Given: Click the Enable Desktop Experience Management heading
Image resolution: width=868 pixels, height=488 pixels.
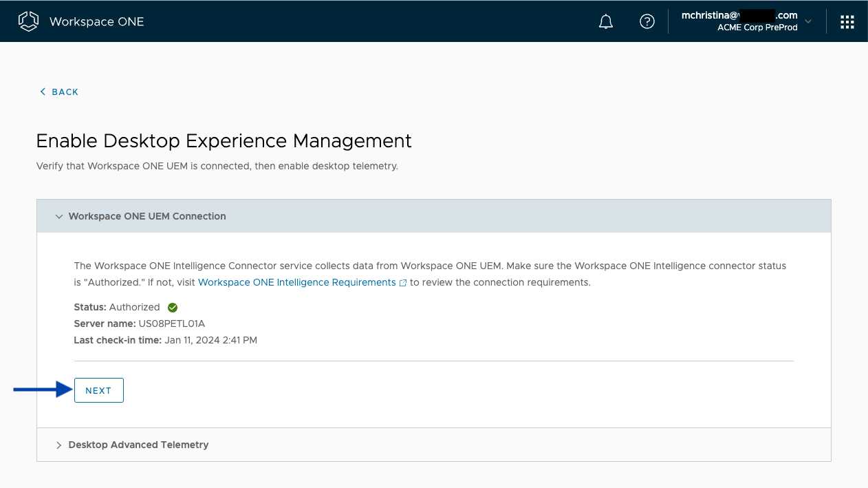Looking at the screenshot, I should [x=224, y=140].
